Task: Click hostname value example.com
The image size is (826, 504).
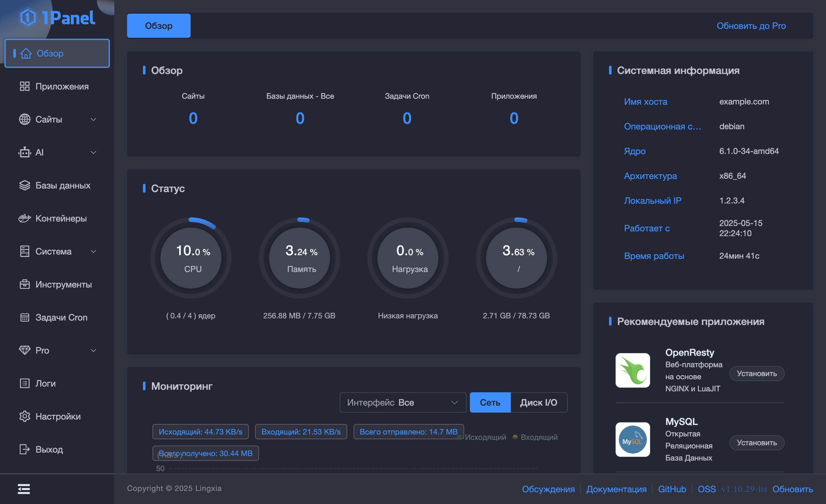Action: coord(744,102)
